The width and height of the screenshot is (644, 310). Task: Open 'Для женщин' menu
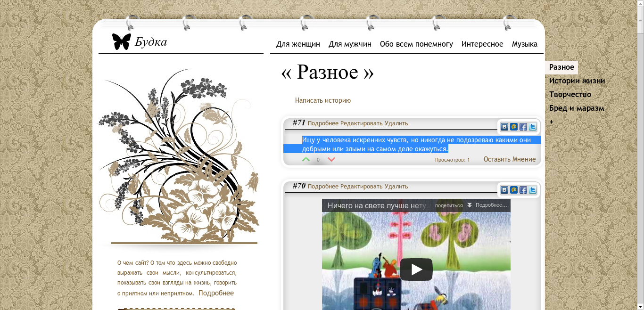tap(298, 44)
